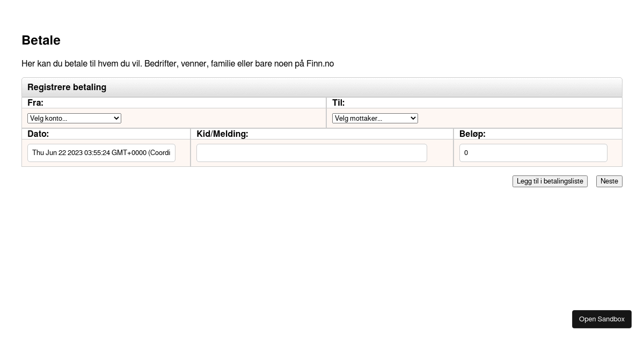Click the Legg til i betalingsliste button

(550, 181)
